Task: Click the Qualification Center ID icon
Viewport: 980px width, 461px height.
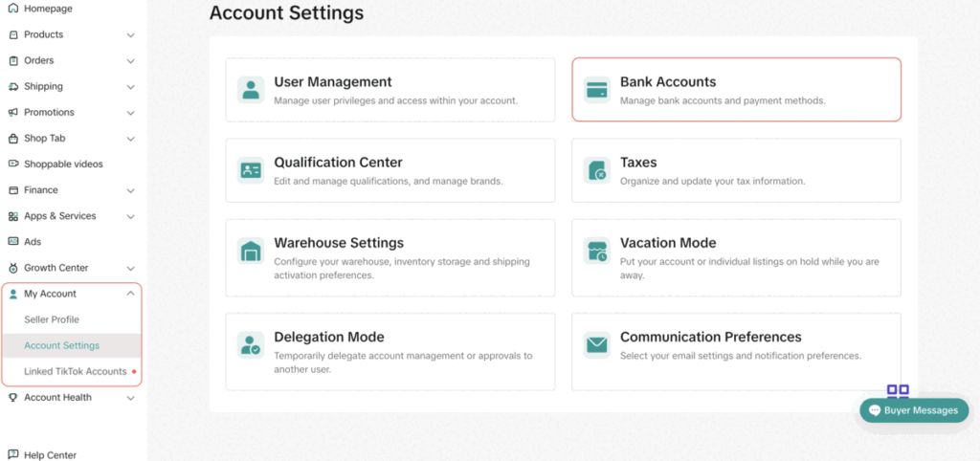Action: pos(251,170)
